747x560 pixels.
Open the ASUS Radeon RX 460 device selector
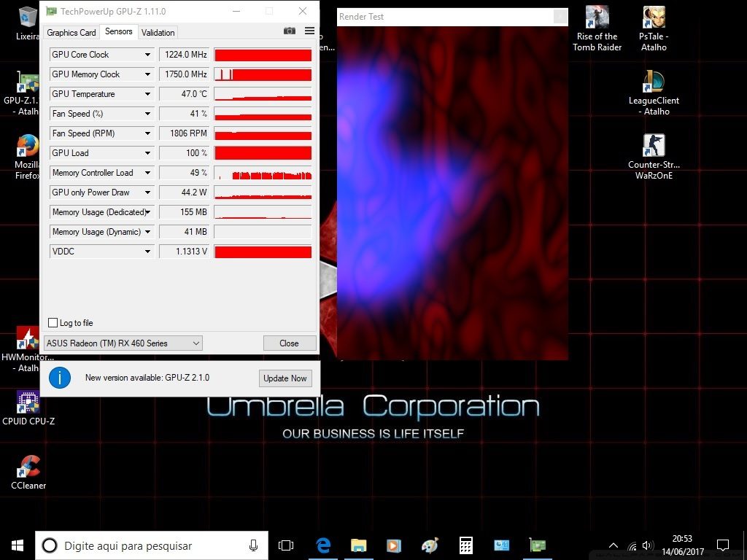point(123,343)
